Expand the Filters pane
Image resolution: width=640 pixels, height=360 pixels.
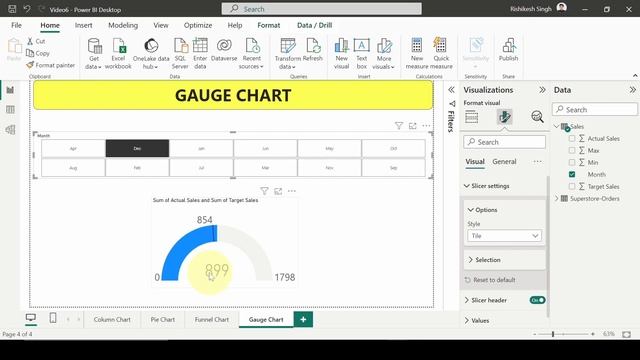pyautogui.click(x=451, y=90)
